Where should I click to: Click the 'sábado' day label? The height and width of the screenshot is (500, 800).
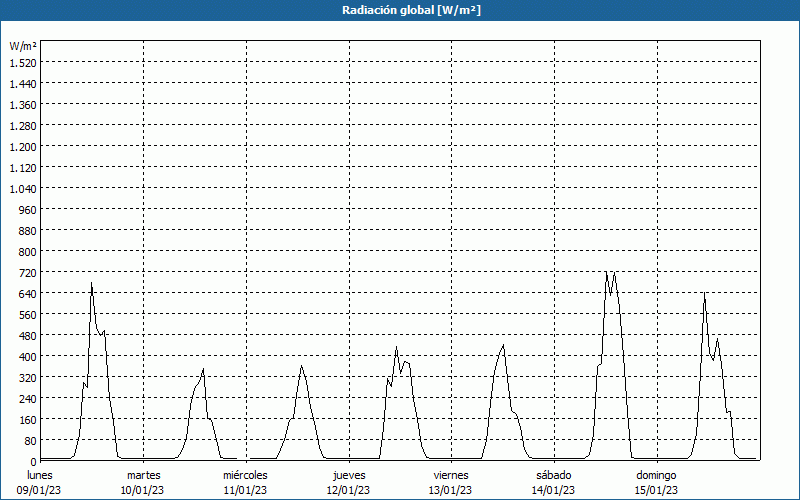click(x=554, y=475)
